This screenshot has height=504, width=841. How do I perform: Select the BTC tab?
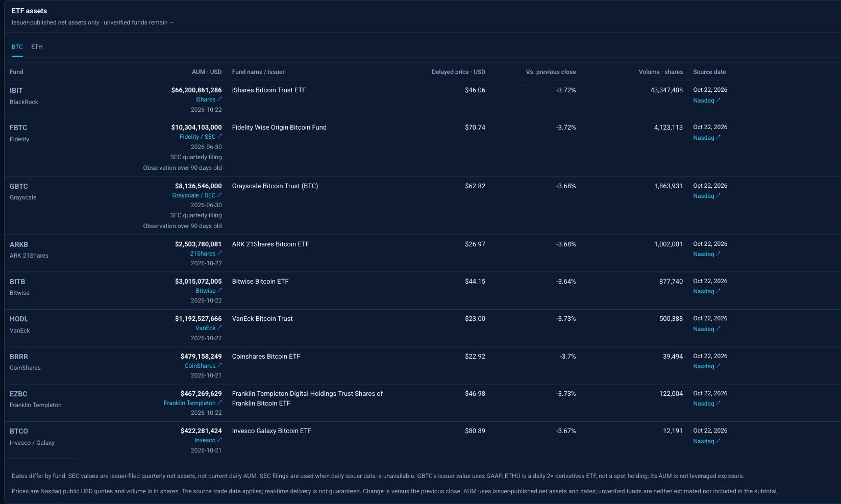pyautogui.click(x=17, y=46)
